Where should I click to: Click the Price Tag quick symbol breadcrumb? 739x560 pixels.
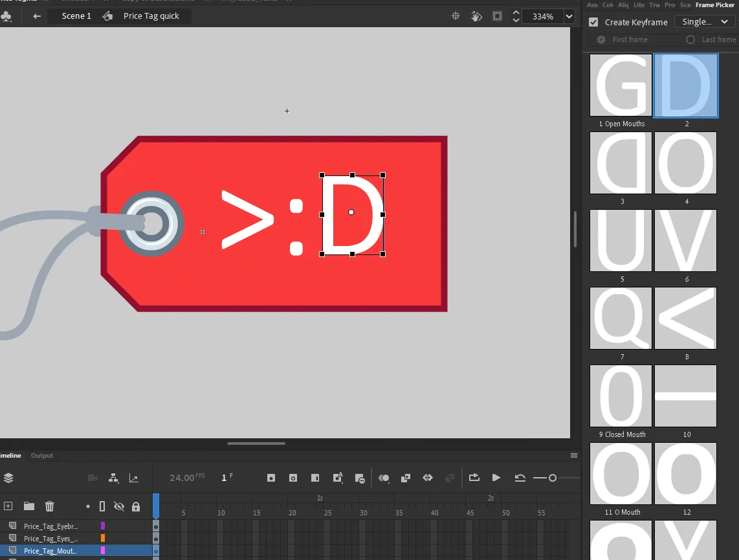point(151,16)
